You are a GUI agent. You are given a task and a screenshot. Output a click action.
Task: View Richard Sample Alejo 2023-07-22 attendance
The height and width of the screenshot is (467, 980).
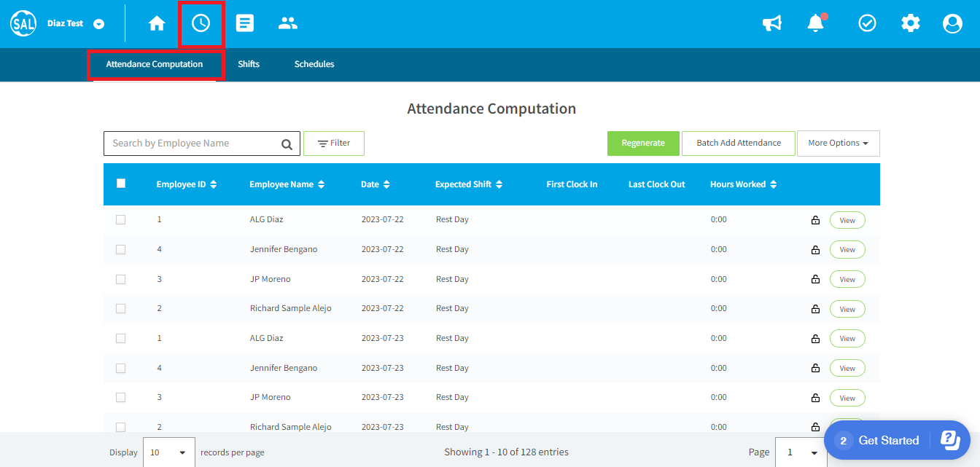pos(847,309)
